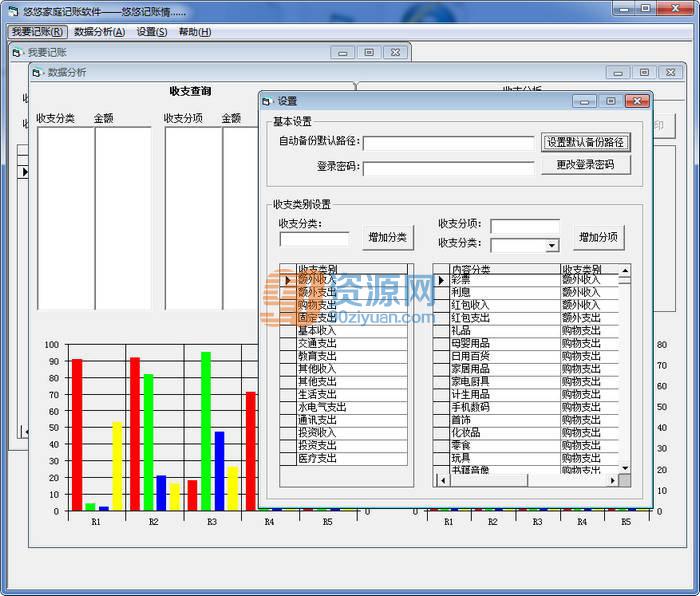Select the 计生用品 row

[x=526, y=395]
